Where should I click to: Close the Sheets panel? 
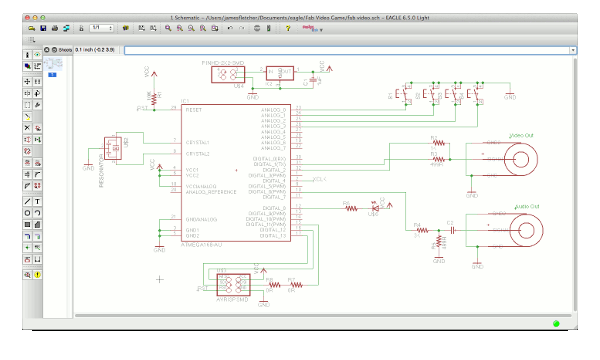[47, 50]
